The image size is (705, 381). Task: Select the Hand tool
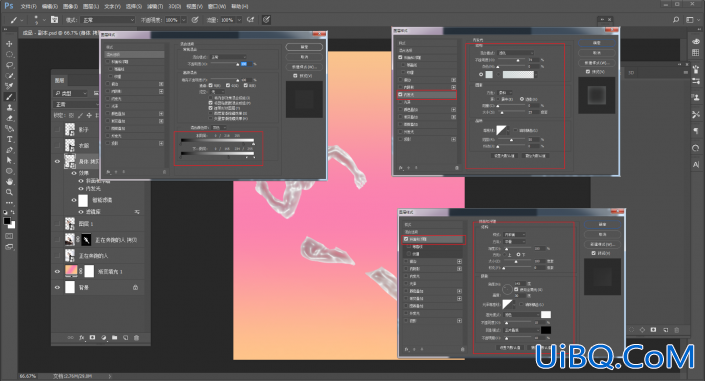[9, 182]
